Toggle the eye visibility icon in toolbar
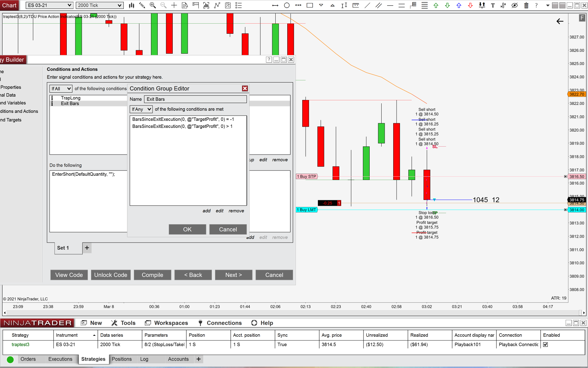This screenshot has width=588, height=368. (514, 5)
